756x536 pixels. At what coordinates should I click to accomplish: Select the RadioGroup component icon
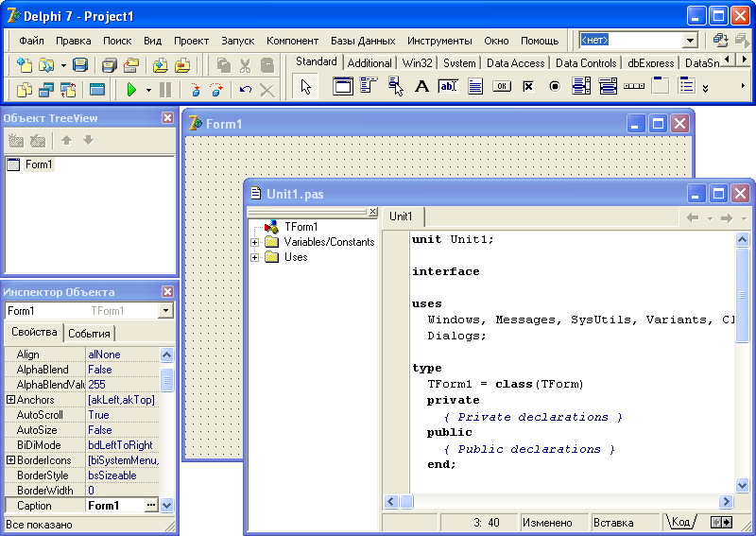point(687,86)
